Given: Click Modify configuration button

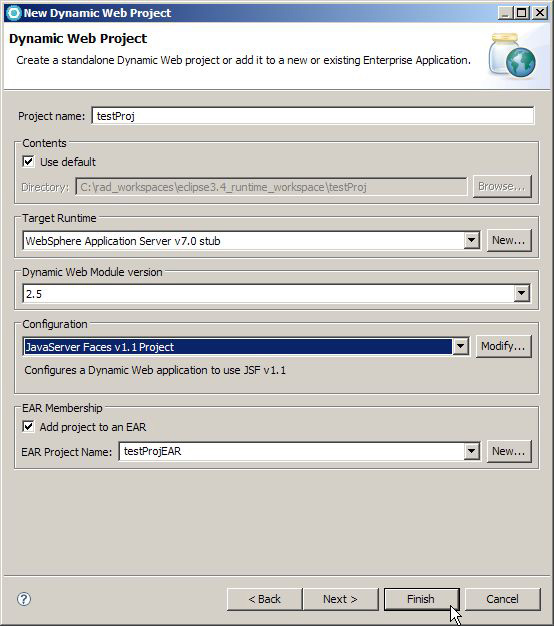Looking at the screenshot, I should tap(503, 346).
